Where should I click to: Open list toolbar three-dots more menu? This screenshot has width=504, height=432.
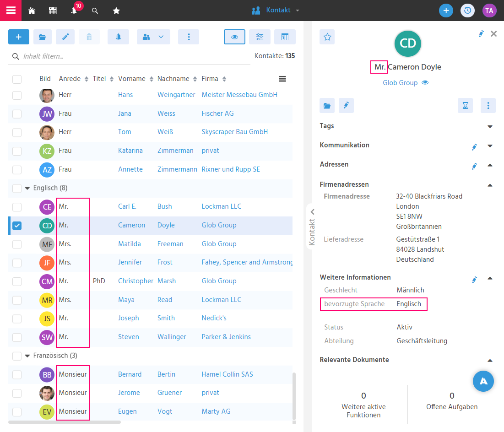pos(189,37)
